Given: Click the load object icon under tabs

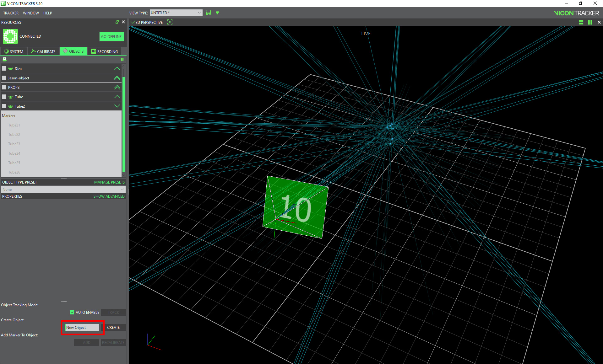Looking at the screenshot, I should [5, 59].
